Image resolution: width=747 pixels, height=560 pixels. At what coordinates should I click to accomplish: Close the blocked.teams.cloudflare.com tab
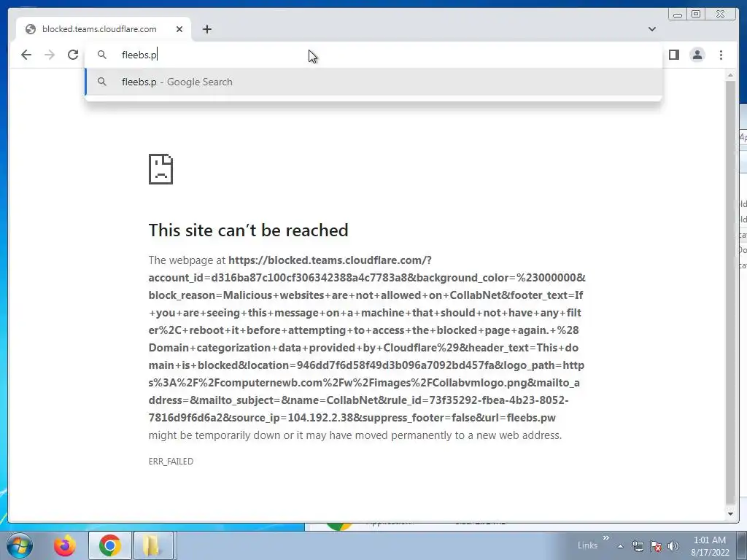tap(179, 29)
